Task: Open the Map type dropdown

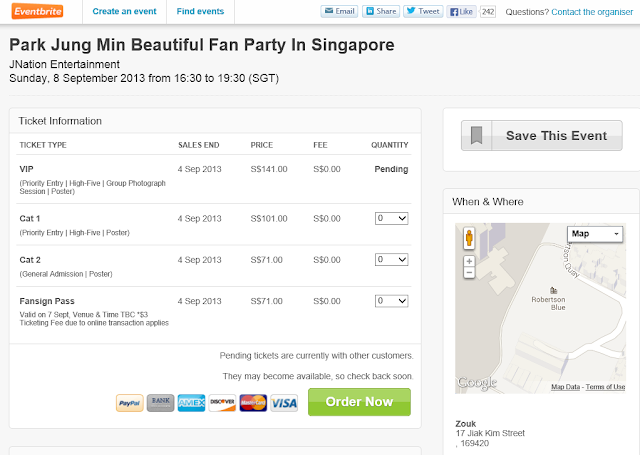Action: pos(595,234)
